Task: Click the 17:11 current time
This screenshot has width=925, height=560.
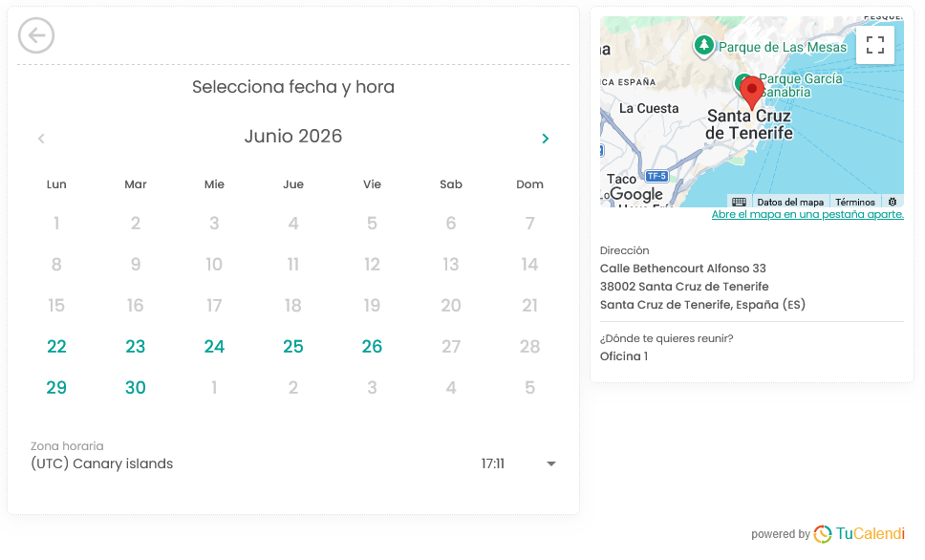Action: click(x=492, y=463)
